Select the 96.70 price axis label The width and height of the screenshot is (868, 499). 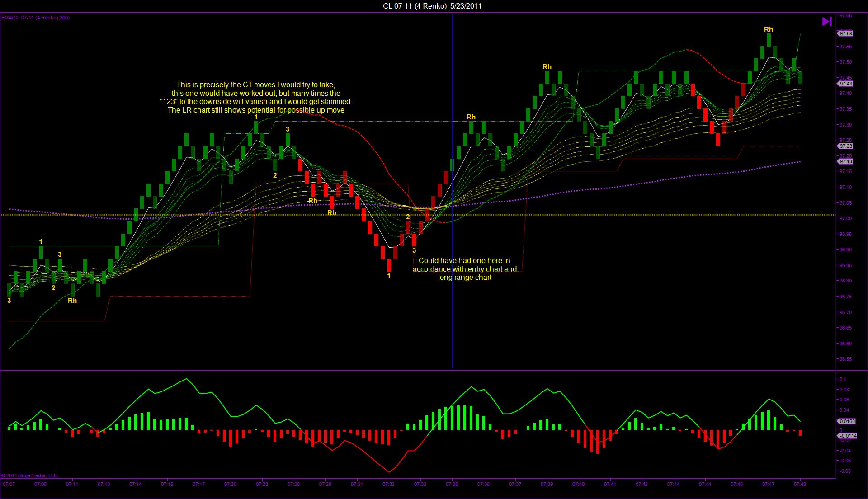(x=846, y=312)
